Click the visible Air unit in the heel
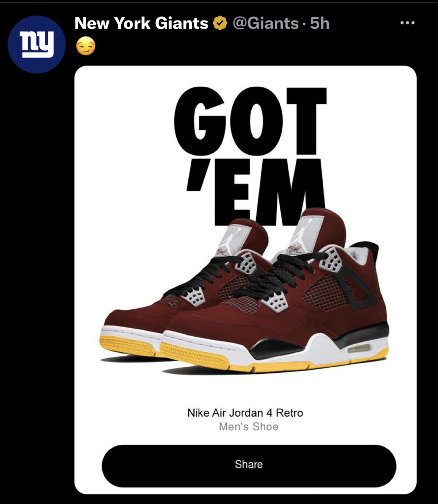The height and width of the screenshot is (504, 438). point(359,349)
